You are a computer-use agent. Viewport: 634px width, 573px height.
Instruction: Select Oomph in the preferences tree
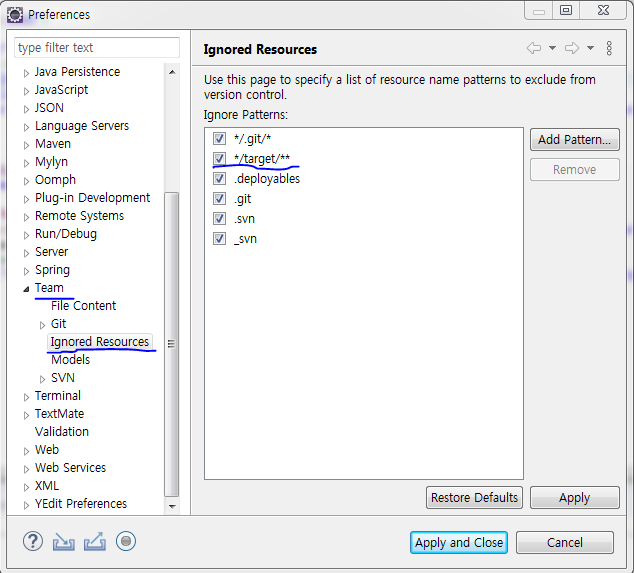pos(55,180)
